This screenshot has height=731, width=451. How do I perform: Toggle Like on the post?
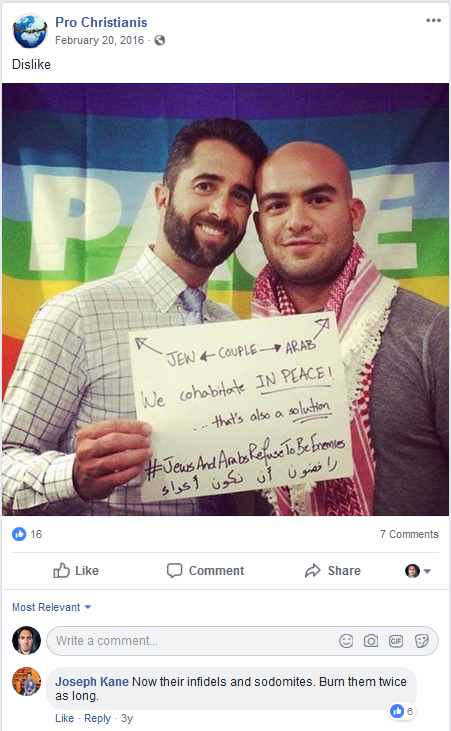pyautogui.click(x=76, y=571)
